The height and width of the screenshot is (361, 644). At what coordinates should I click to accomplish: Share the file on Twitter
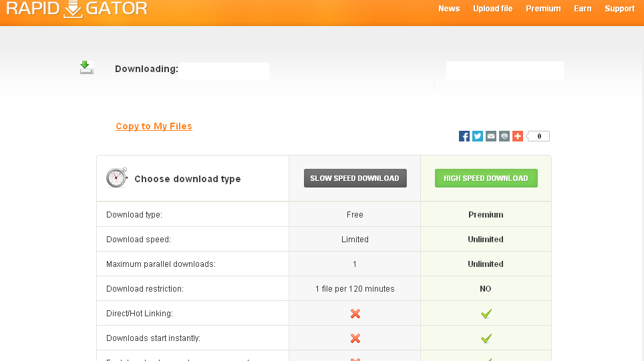(x=478, y=136)
